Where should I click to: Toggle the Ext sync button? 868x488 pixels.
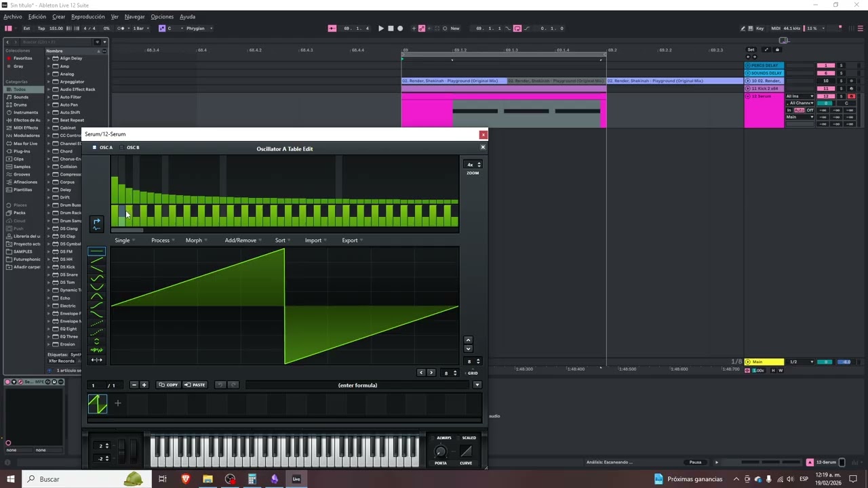tap(26, 28)
